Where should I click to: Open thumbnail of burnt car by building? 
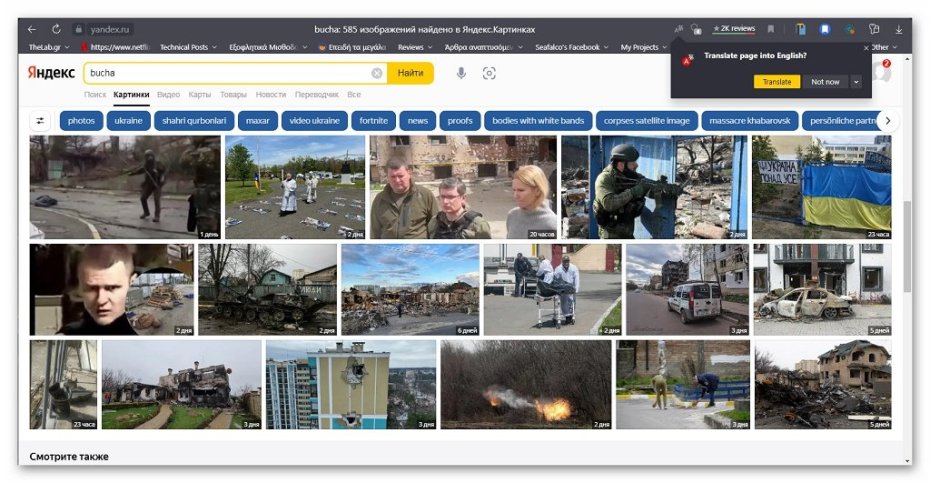tap(822, 290)
